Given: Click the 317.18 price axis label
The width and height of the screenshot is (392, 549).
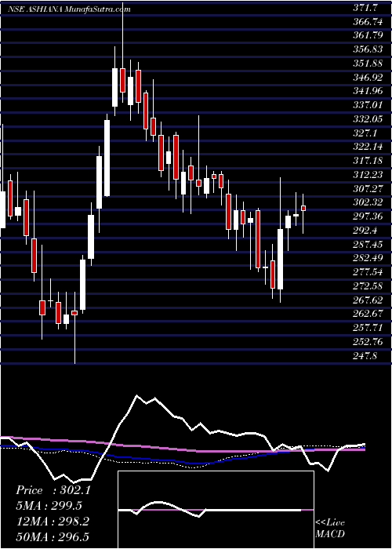Looking at the screenshot, I should pyautogui.click(x=368, y=161).
